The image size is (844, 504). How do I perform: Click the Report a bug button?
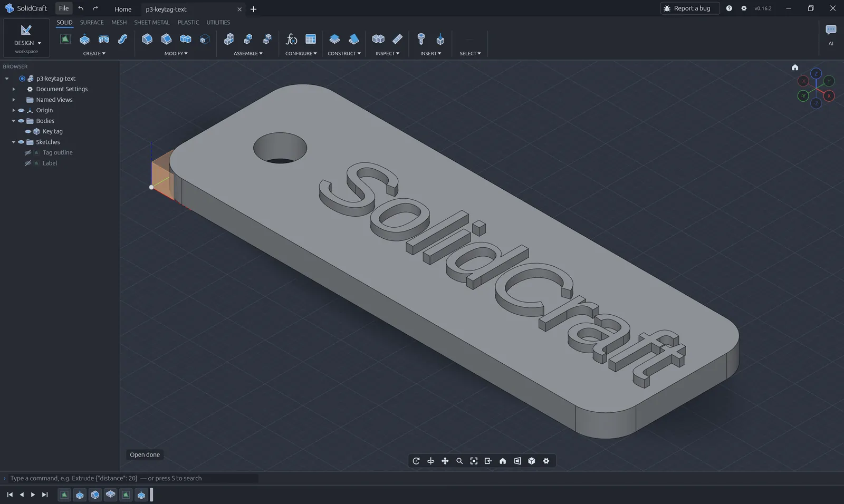(x=690, y=8)
